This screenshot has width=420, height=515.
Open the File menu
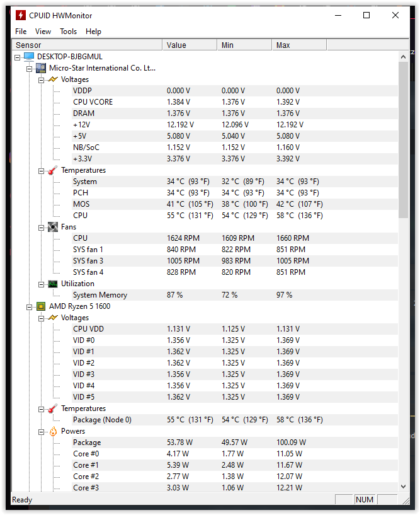(x=21, y=31)
